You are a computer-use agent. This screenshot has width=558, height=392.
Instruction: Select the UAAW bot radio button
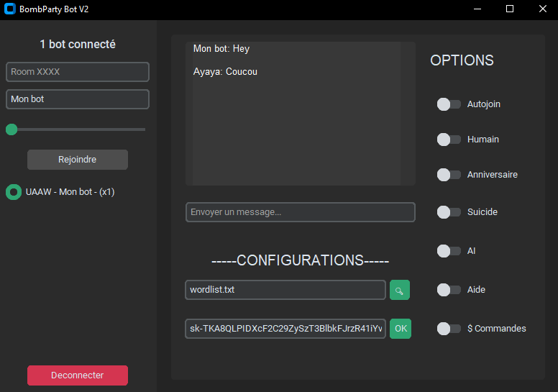[13, 192]
